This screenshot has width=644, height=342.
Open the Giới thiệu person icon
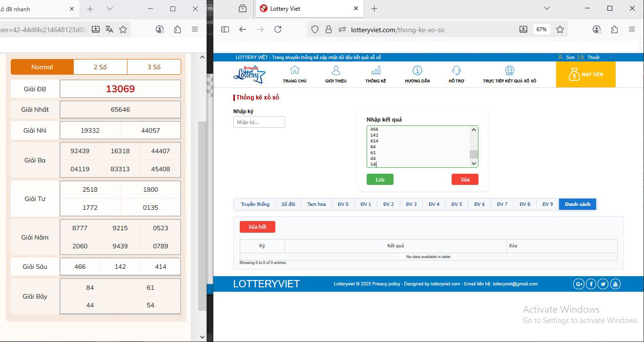[x=335, y=70]
